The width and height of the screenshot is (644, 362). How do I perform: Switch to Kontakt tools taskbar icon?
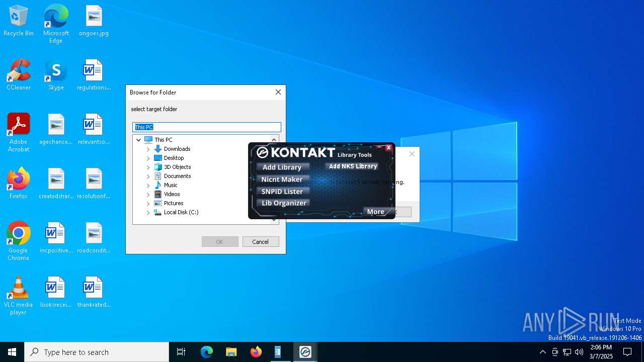[305, 352]
